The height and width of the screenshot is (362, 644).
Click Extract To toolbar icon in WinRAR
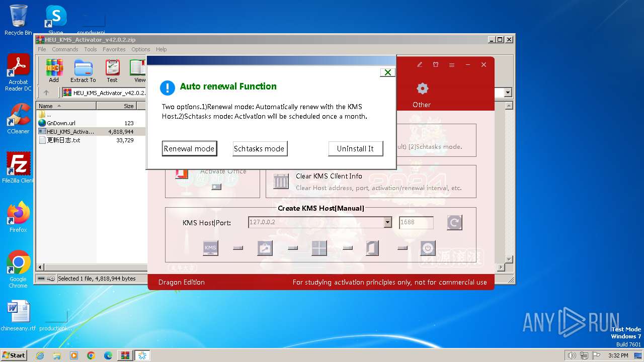(x=83, y=71)
